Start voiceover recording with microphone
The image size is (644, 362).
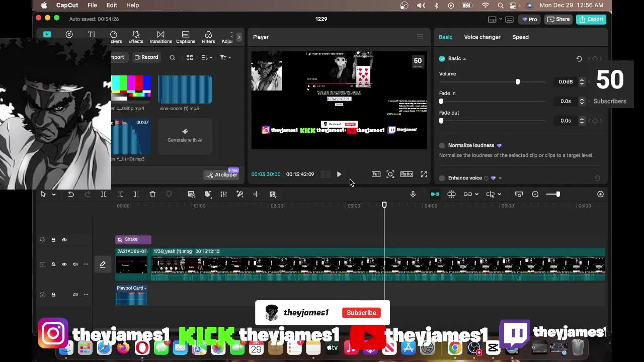413,194
